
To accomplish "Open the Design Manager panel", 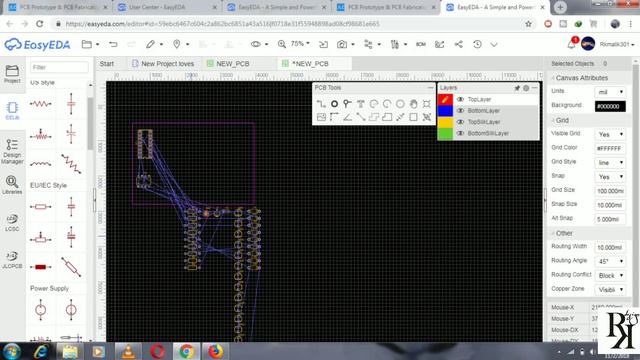I will (x=12, y=151).
